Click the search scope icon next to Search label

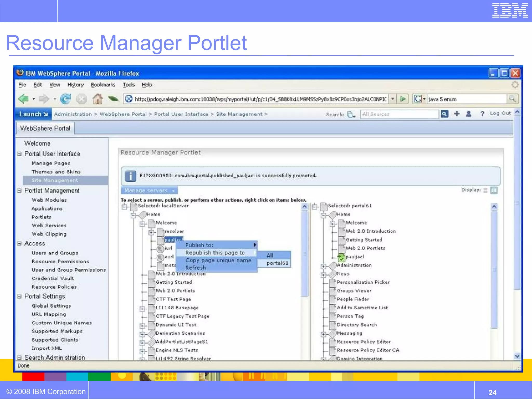pos(351,115)
